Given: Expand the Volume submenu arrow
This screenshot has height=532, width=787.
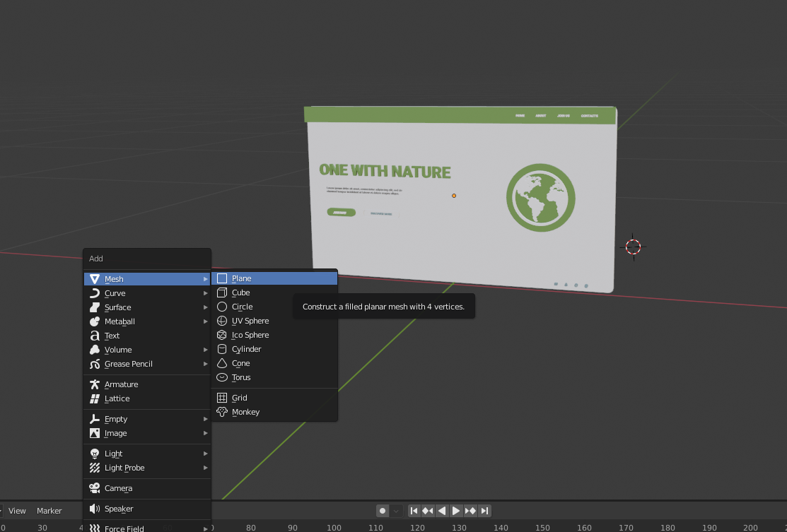Looking at the screenshot, I should coord(205,350).
